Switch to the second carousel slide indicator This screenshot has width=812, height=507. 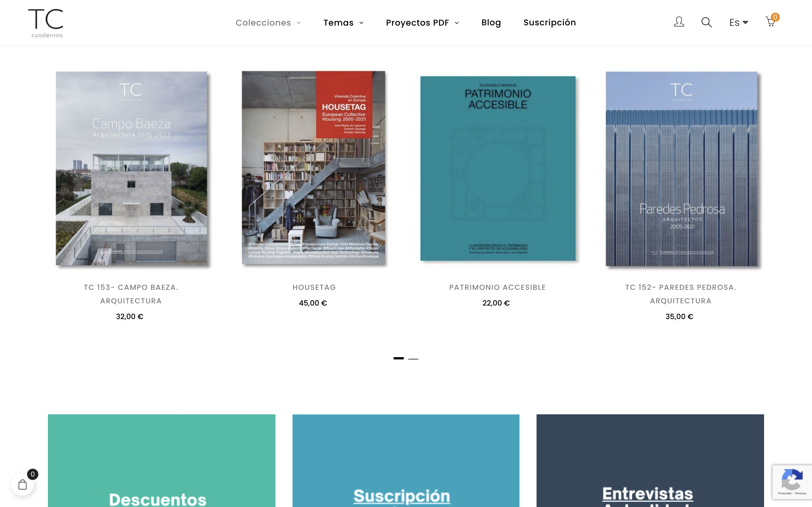click(x=413, y=359)
